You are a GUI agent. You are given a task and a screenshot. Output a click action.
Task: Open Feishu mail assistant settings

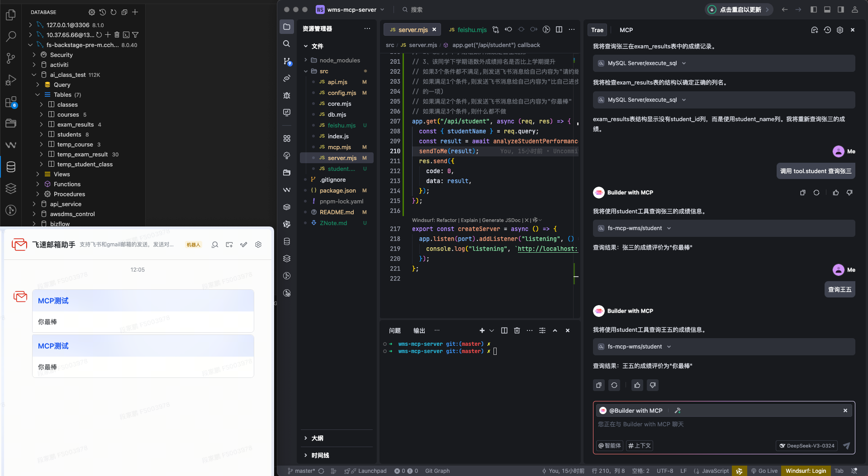[258, 245]
